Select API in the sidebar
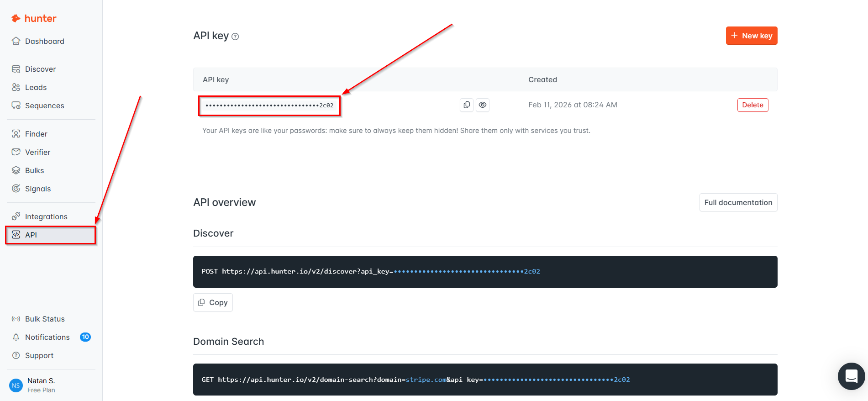The image size is (868, 401). [51, 235]
